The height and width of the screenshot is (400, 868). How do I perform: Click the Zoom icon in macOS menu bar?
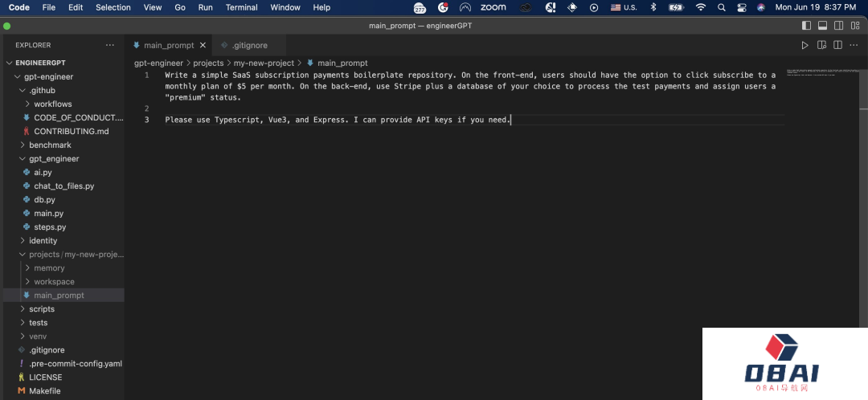point(493,7)
